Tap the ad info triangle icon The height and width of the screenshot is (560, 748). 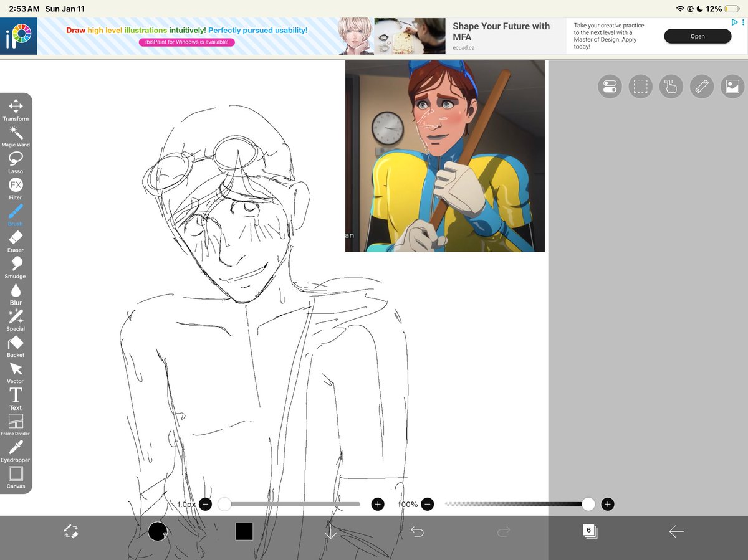(735, 22)
